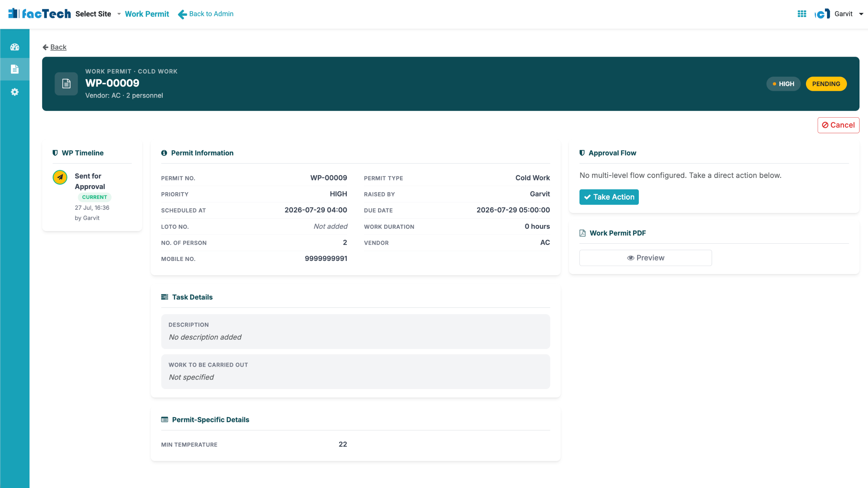Viewport: 868px width, 488px height.
Task: Click the shield icon beside WP Timeline
Action: pyautogui.click(x=55, y=153)
